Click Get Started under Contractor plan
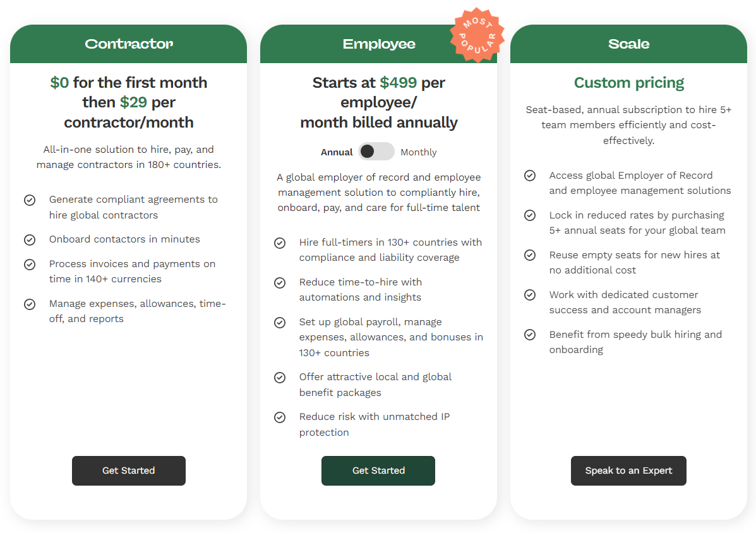The width and height of the screenshot is (756, 533). pyautogui.click(x=129, y=470)
